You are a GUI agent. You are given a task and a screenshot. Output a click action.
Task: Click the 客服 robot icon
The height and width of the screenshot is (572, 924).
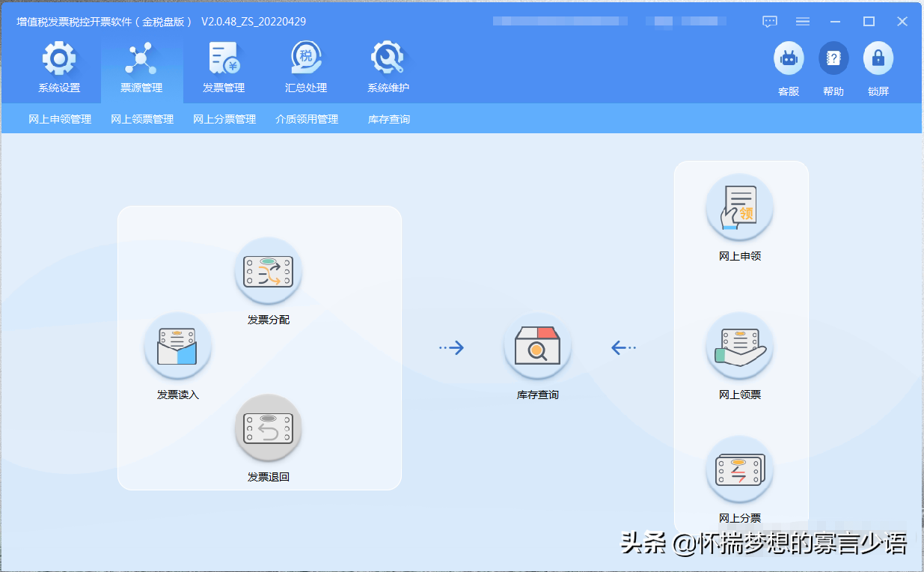pos(789,58)
